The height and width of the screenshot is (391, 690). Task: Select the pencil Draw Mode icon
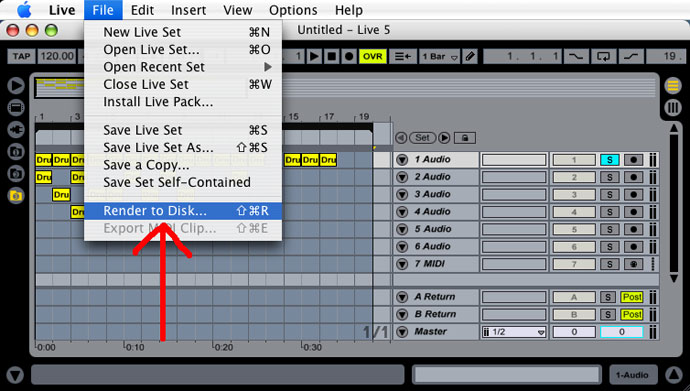point(470,56)
